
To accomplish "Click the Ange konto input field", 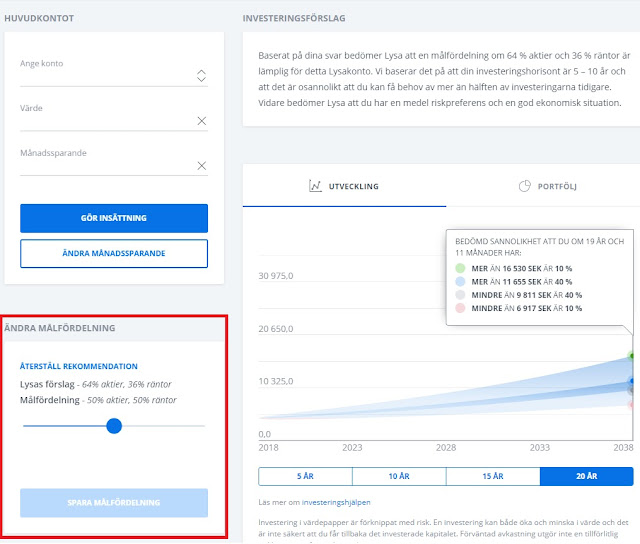I will tap(114, 71).
